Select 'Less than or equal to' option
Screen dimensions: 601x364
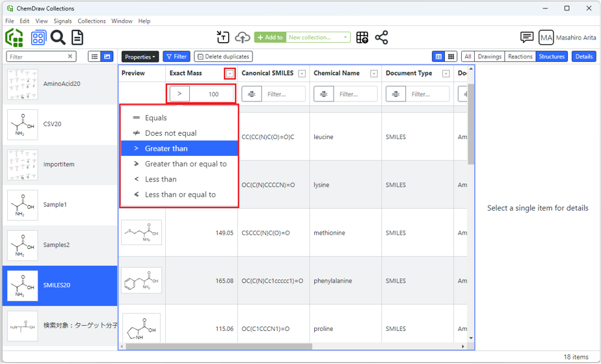[x=180, y=194]
